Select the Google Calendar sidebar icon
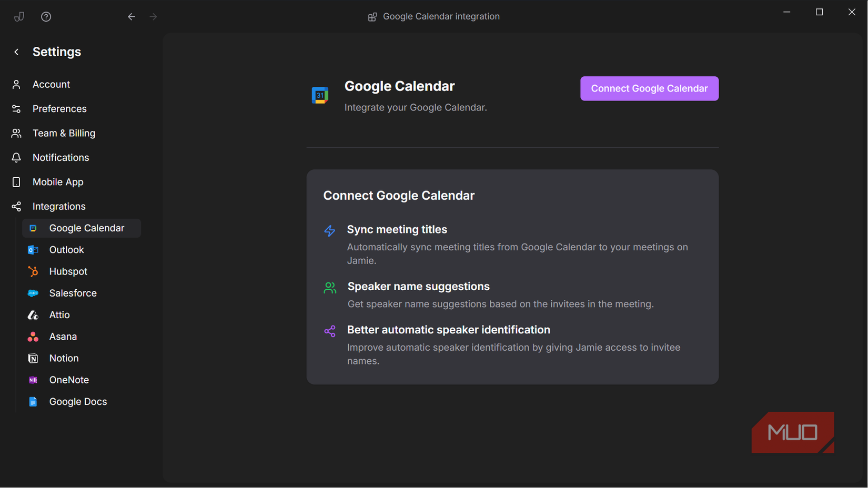Viewport: 868px width, 488px height. (x=33, y=228)
